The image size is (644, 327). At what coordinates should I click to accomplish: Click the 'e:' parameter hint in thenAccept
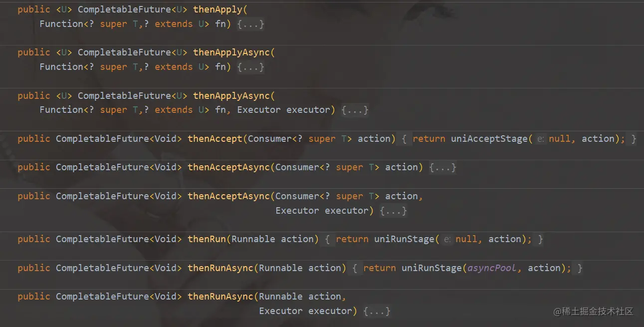(x=541, y=139)
